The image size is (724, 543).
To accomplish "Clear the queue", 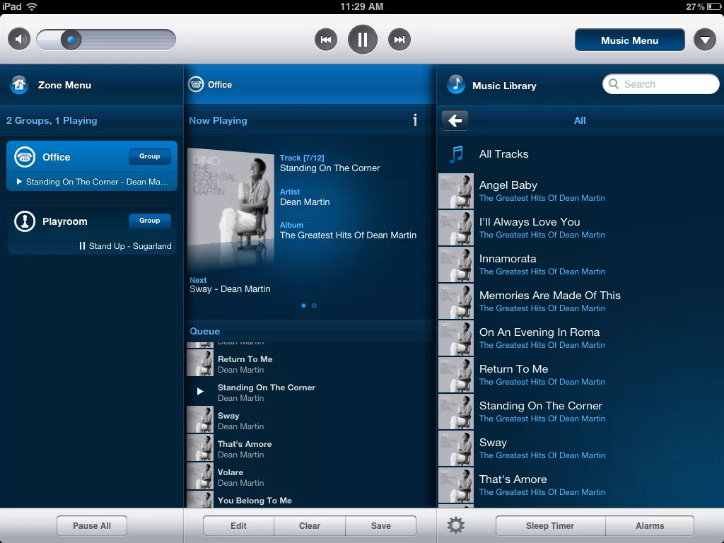I will point(309,525).
